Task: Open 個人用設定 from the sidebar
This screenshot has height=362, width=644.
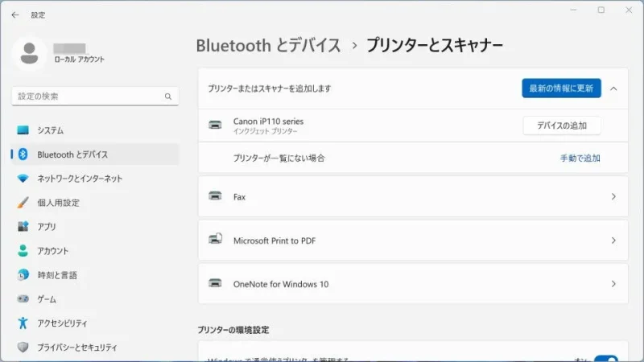Action: tap(58, 203)
